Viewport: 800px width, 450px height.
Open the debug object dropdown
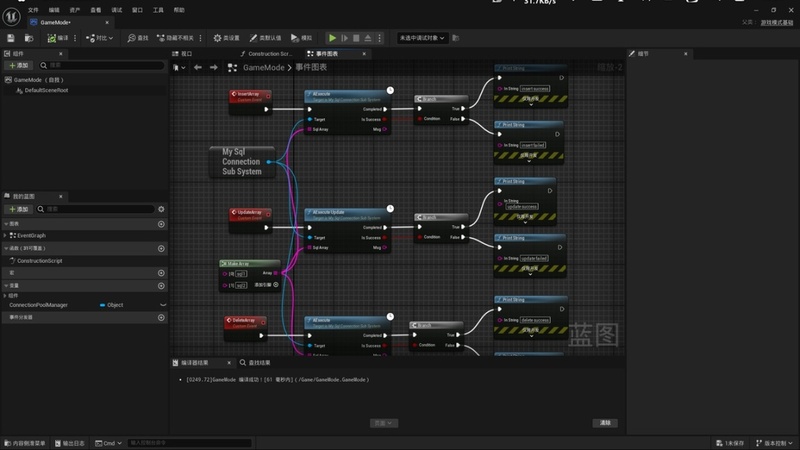coord(421,38)
